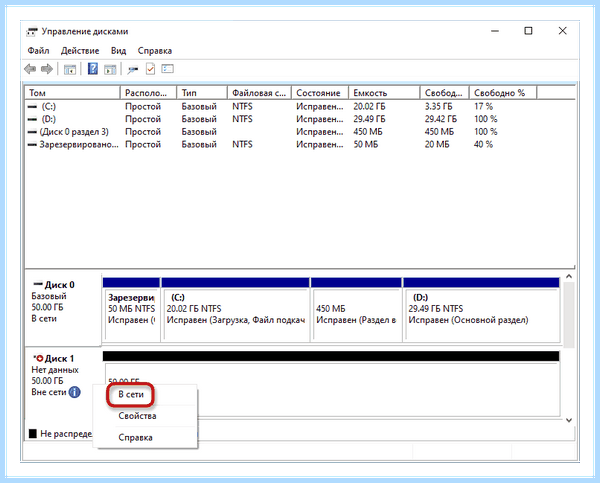Choose В сети in the context menu
The image size is (600, 483).
[130, 395]
